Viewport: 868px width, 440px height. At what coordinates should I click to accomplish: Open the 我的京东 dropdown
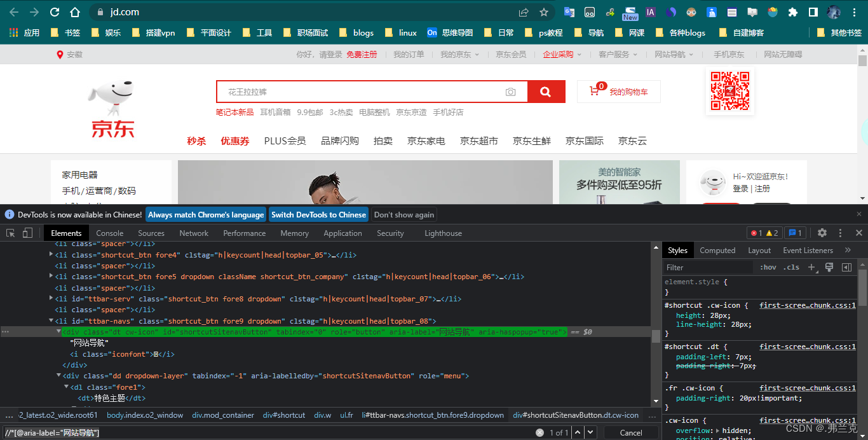(x=460, y=54)
